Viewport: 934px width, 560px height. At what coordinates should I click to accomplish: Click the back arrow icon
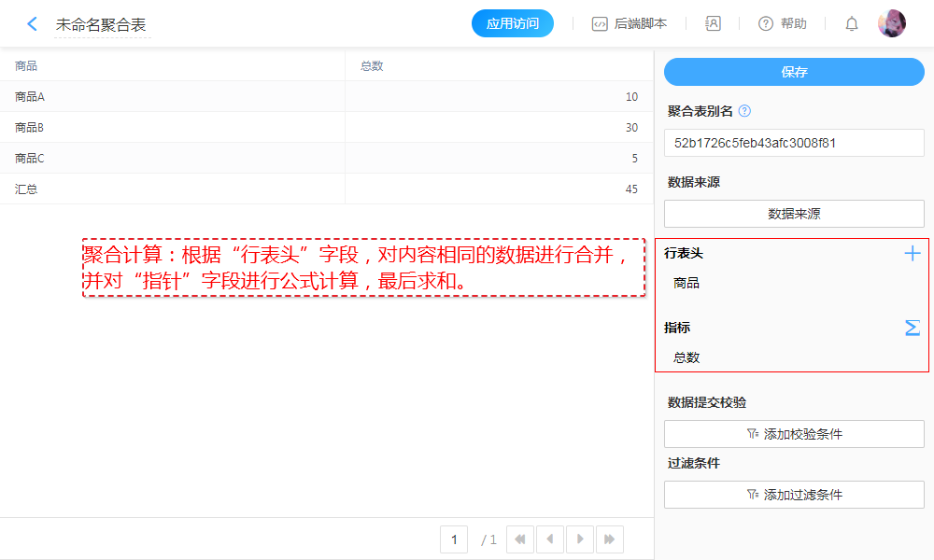point(33,24)
